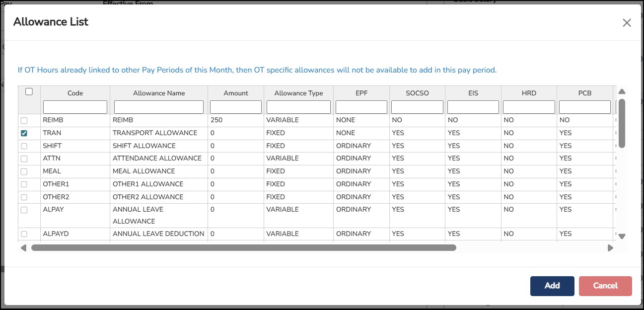
Task: Click the vertical scrollbar thumb
Action: coord(622,123)
